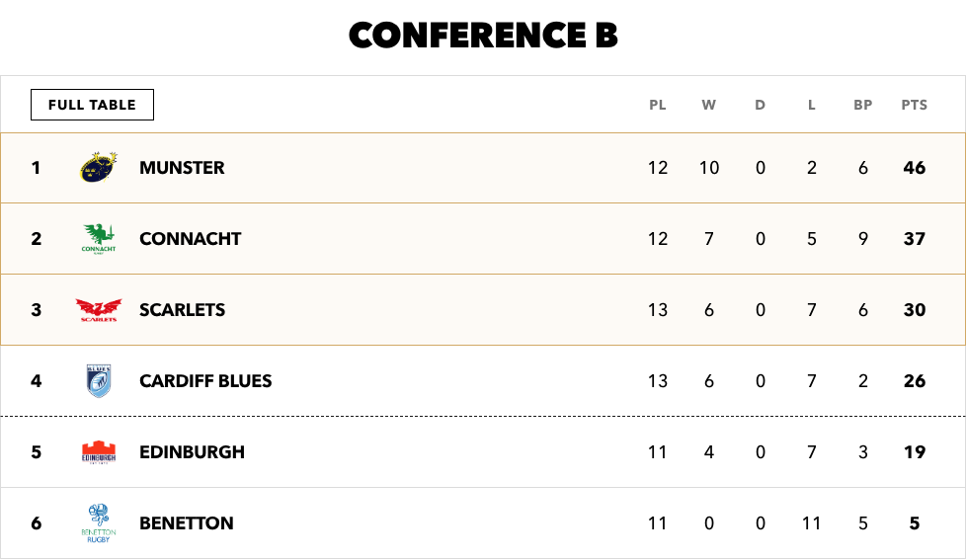Select the Benetton team name
Image resolution: width=966 pixels, height=560 pixels.
(x=187, y=523)
